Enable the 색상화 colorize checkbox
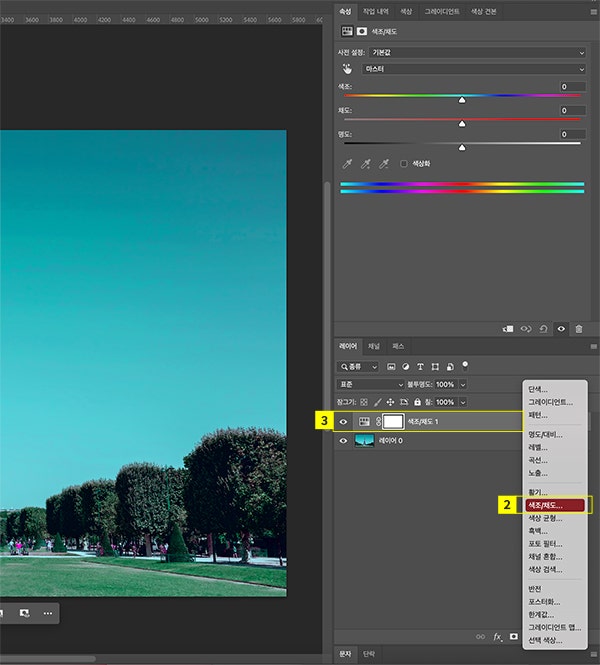The height and width of the screenshot is (665, 600). click(x=404, y=164)
